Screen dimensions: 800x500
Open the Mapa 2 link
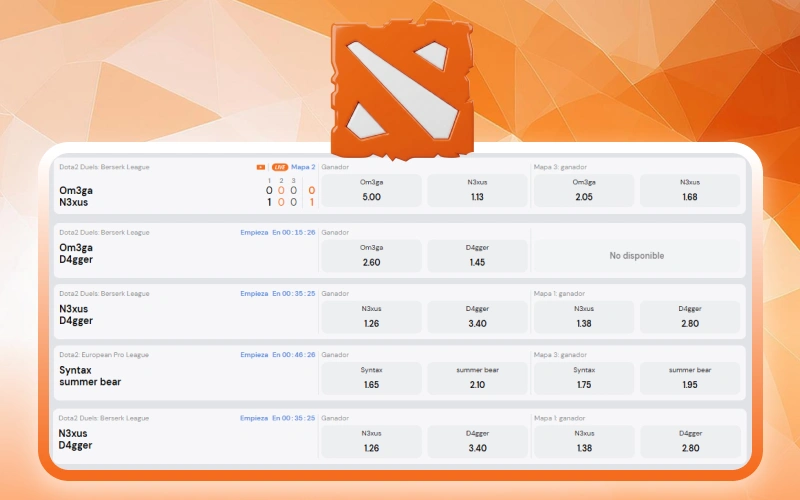303,167
